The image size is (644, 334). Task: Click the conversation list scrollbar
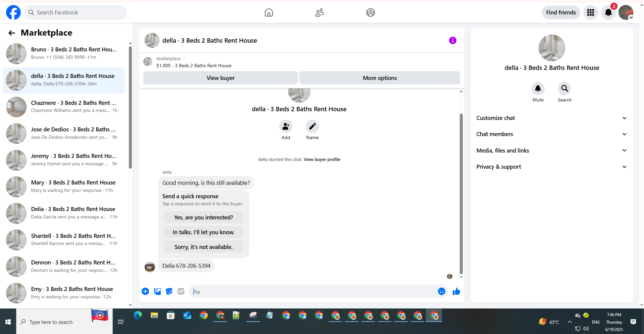coord(130,108)
